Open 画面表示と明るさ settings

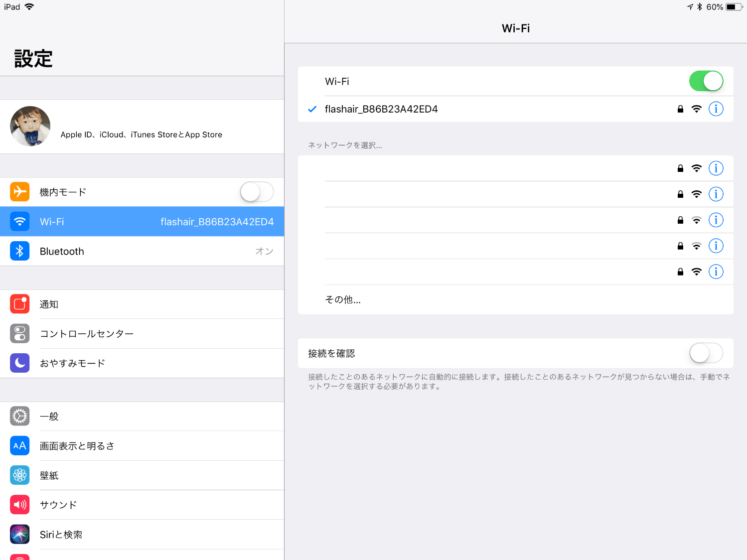tap(142, 446)
